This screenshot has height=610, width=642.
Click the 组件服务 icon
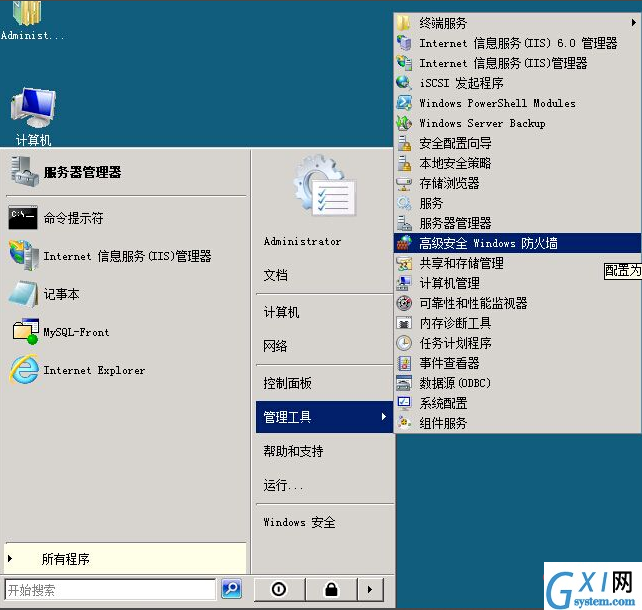pyautogui.click(x=404, y=423)
